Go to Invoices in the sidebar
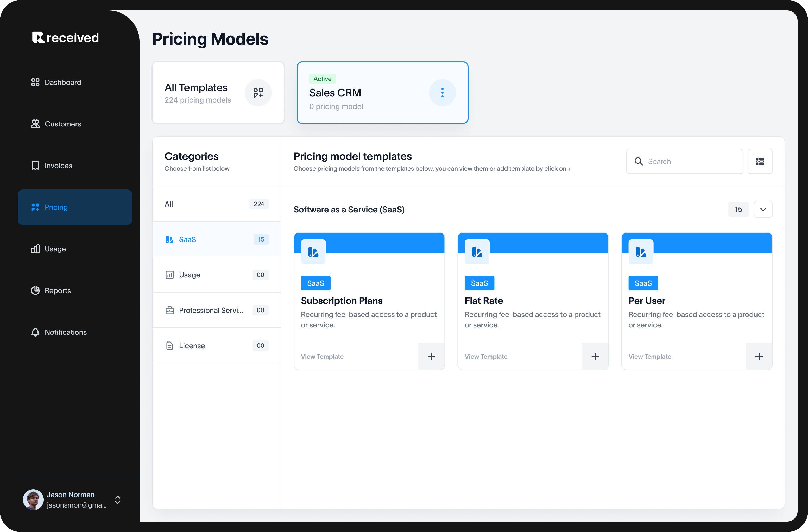The image size is (808, 532). [x=58, y=166]
